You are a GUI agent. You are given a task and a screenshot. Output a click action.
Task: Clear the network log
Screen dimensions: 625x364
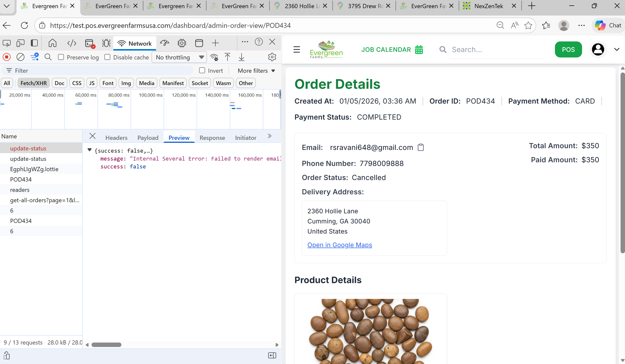click(x=20, y=57)
